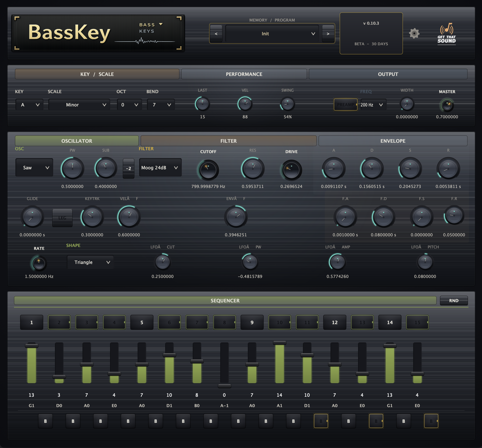482x448 pixels.
Task: Open the filter type dropdown Moog 24dB
Action: tap(160, 167)
